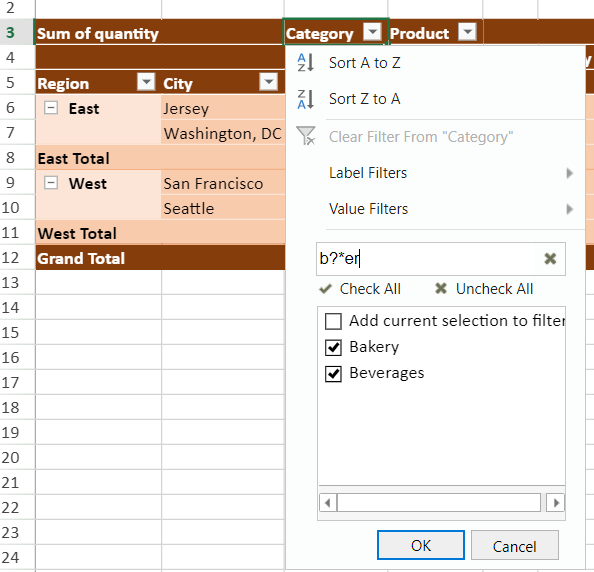Uncheck the Bakery checkbox
Viewport: 594px width, 572px height.
(x=333, y=347)
